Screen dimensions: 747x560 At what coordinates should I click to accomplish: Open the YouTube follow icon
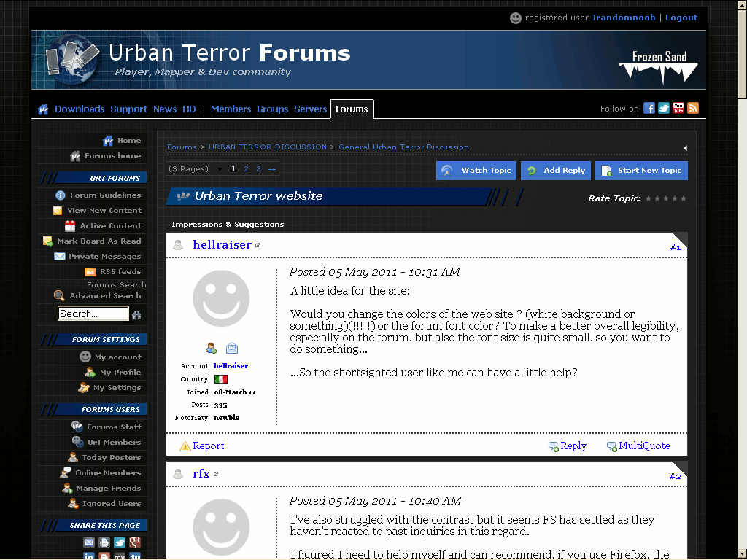(678, 108)
